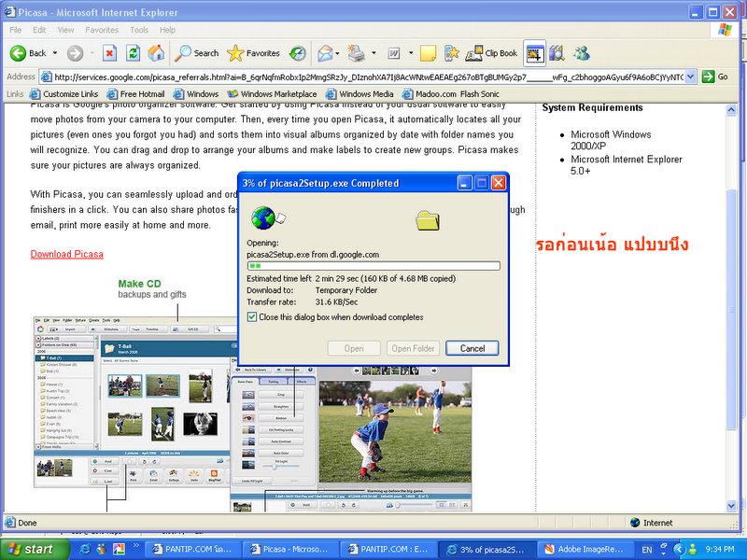Viewport: 747px width, 560px height.
Task: Open the Tools menu
Action: click(x=139, y=30)
